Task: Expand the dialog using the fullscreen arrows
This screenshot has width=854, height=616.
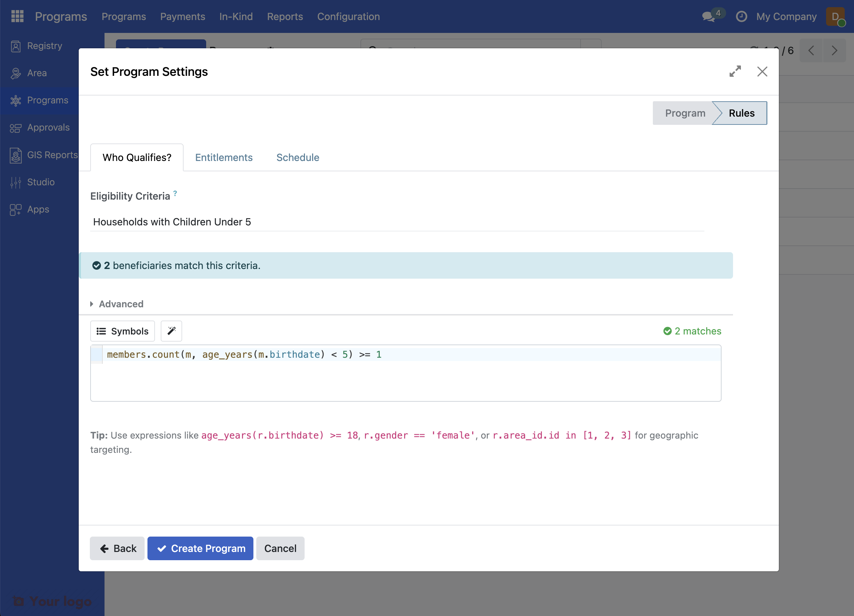Action: pyautogui.click(x=735, y=72)
